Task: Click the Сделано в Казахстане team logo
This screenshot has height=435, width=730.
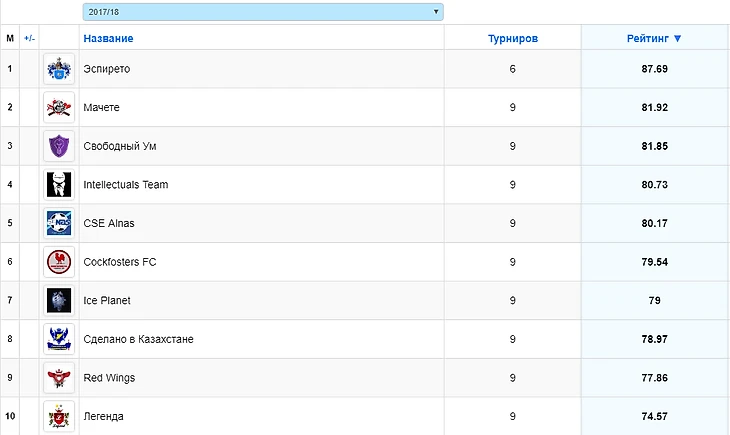Action: [x=59, y=339]
